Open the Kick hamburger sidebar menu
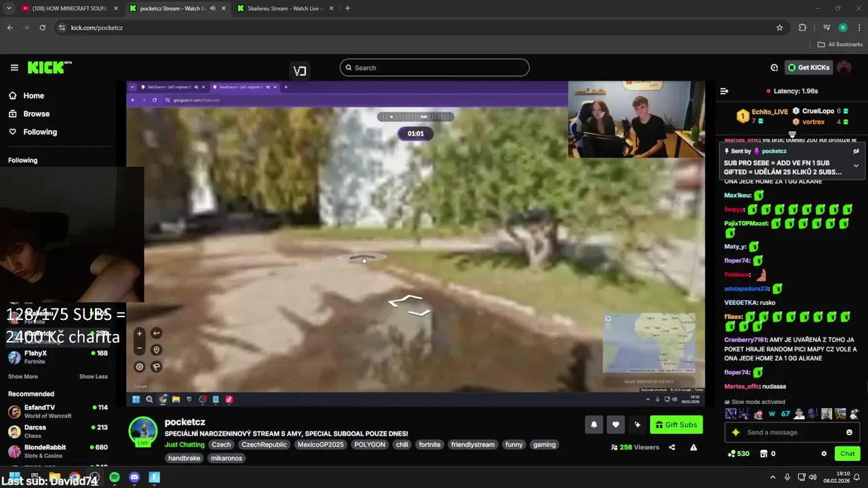 (14, 67)
